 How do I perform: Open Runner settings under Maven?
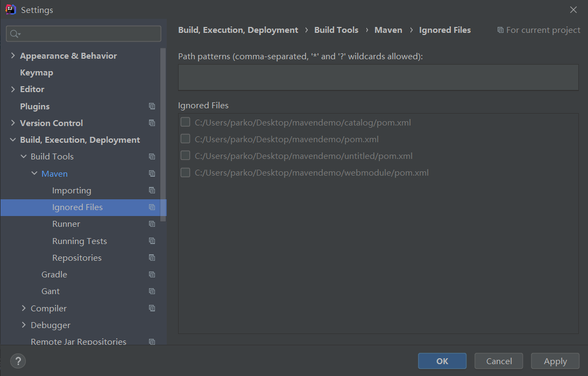point(66,224)
